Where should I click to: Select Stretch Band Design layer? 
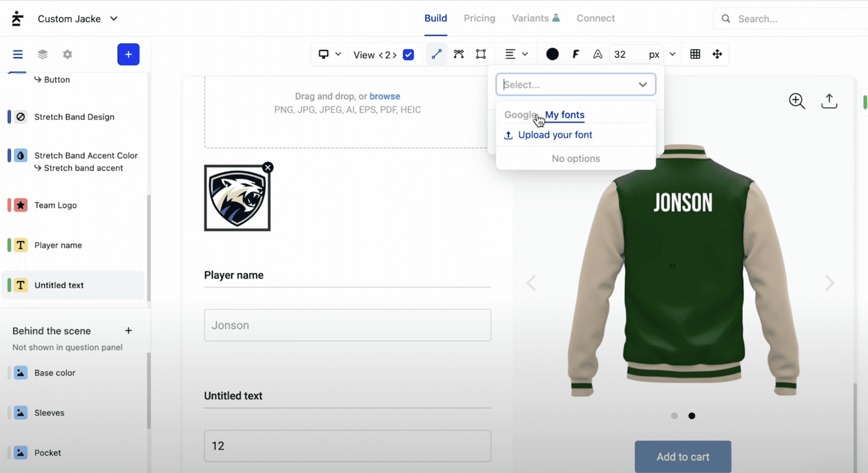click(74, 117)
